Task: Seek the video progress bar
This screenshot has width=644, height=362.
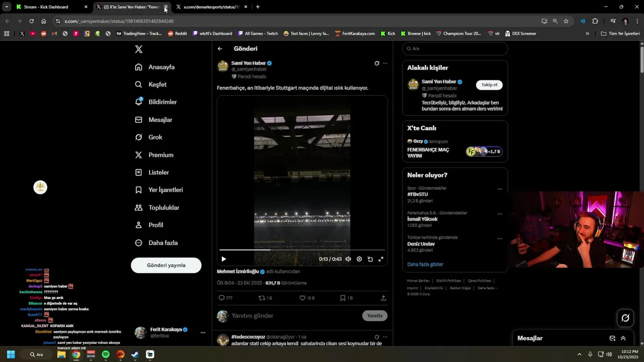Action: 302,250
